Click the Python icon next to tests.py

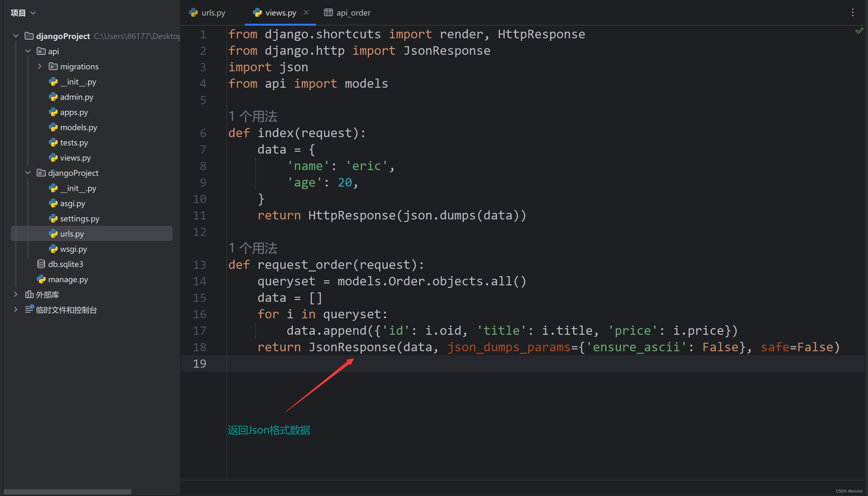pos(53,143)
